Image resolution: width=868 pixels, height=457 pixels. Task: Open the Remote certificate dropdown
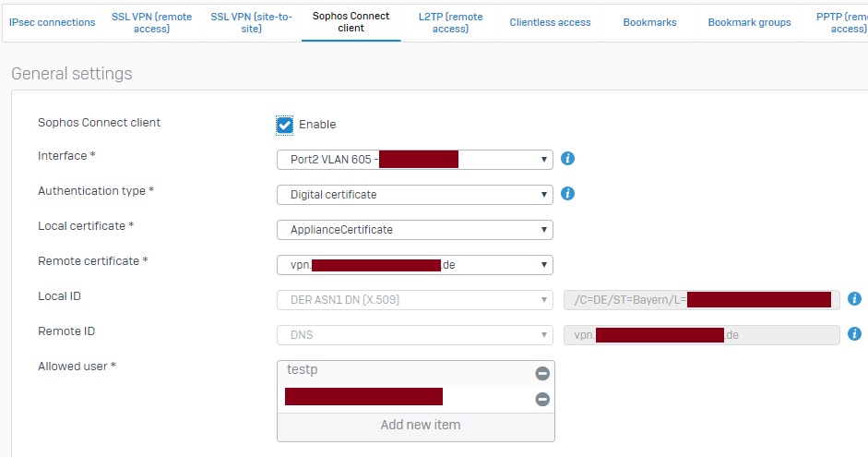click(414, 265)
